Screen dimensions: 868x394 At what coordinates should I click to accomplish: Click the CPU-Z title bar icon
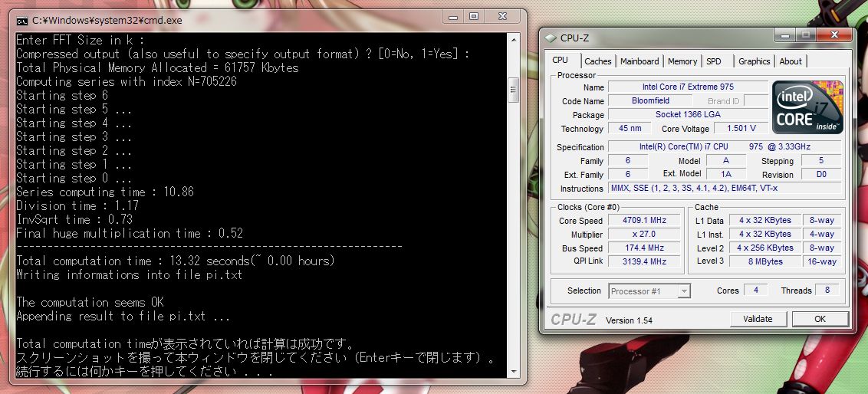point(551,38)
